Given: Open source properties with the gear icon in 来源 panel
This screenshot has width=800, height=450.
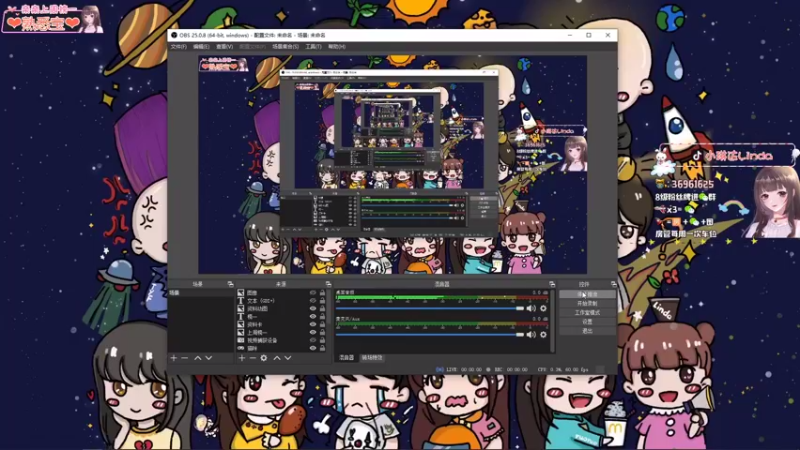Looking at the screenshot, I should pos(264,358).
